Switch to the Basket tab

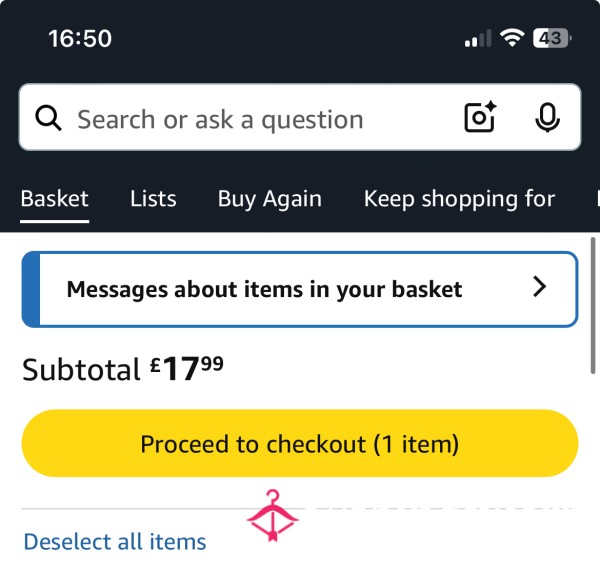[55, 199]
